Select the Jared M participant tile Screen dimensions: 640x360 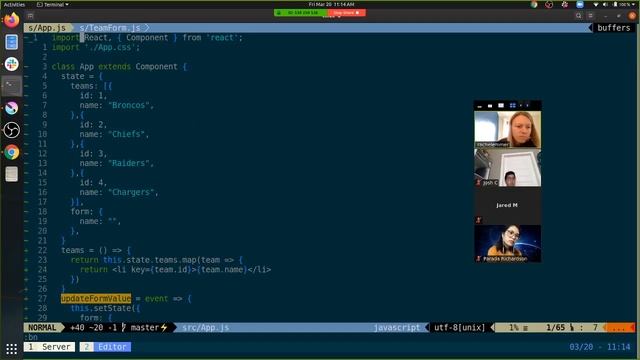click(507, 206)
